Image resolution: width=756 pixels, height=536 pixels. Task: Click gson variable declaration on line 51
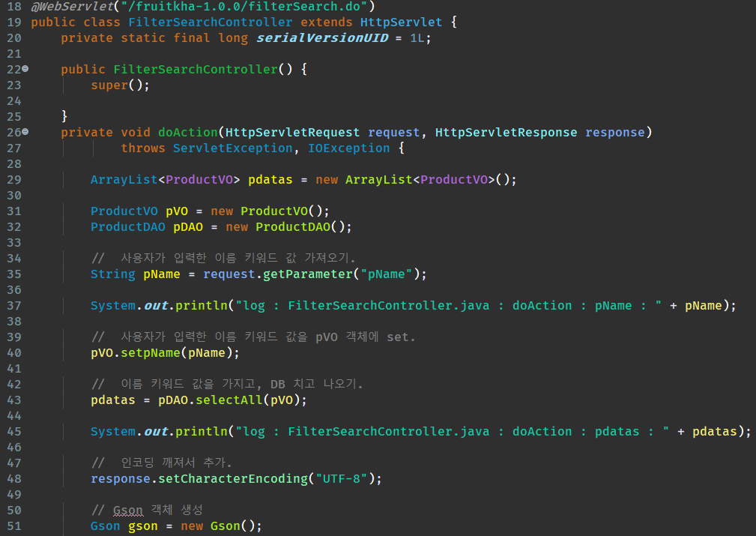pyautogui.click(x=142, y=526)
